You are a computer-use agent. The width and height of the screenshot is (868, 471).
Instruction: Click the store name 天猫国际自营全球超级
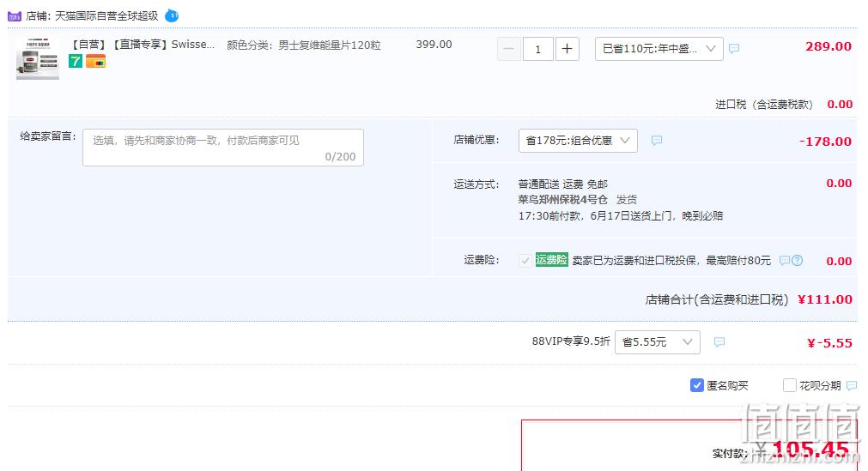coord(106,16)
